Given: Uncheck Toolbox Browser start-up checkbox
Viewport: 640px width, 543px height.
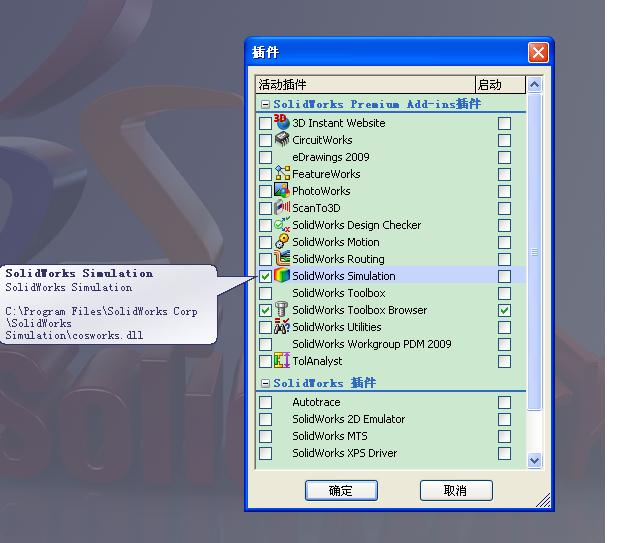Looking at the screenshot, I should 504,310.
